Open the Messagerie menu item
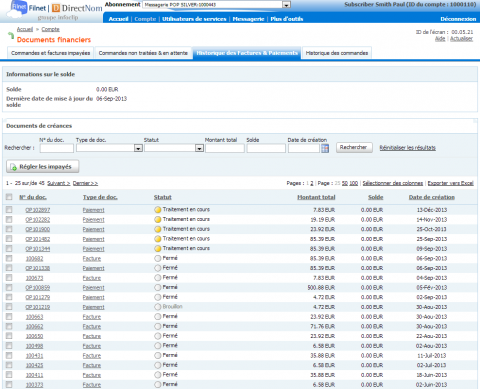Image resolution: width=480 pixels, height=389 pixels. pos(248,19)
